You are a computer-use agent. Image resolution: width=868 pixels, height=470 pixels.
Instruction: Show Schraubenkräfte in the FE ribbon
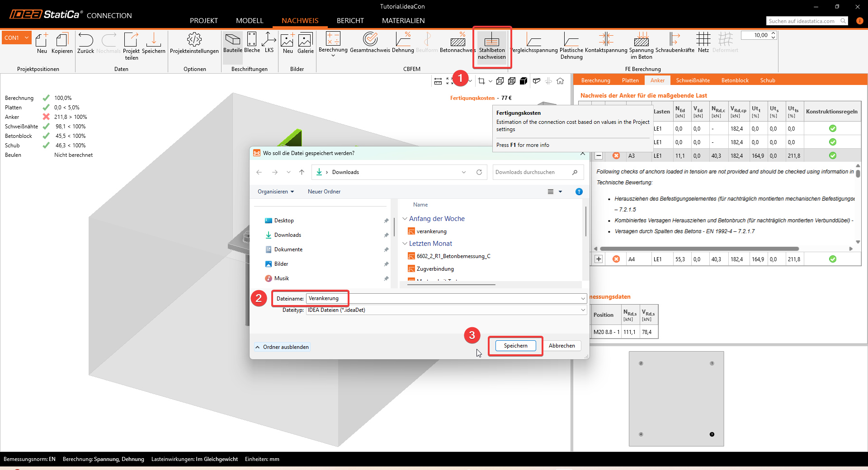pos(675,40)
